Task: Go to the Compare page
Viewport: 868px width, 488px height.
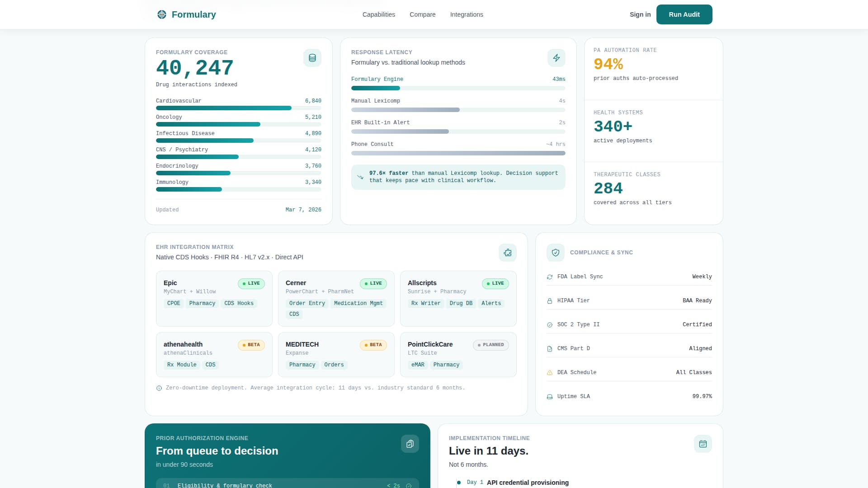Action: click(423, 14)
